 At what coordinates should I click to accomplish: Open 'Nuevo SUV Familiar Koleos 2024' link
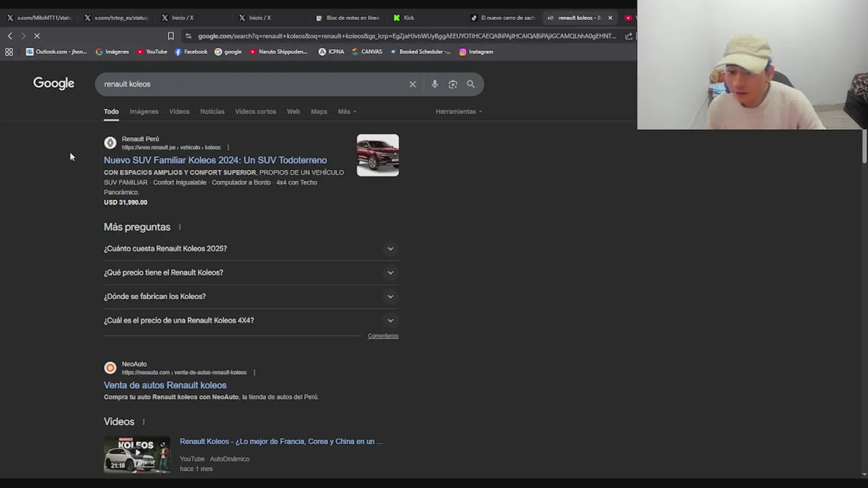click(x=215, y=160)
